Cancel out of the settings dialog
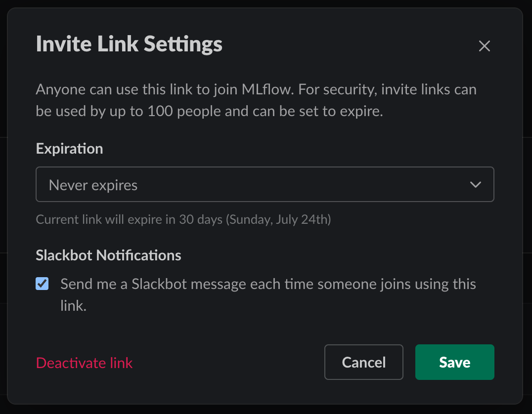 pos(364,362)
